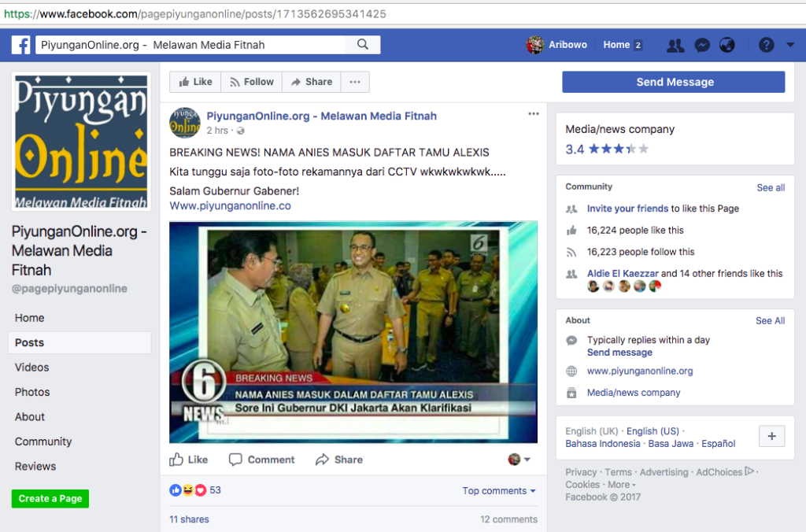
Task: Open the Top comments sort dropdown
Action: [499, 491]
